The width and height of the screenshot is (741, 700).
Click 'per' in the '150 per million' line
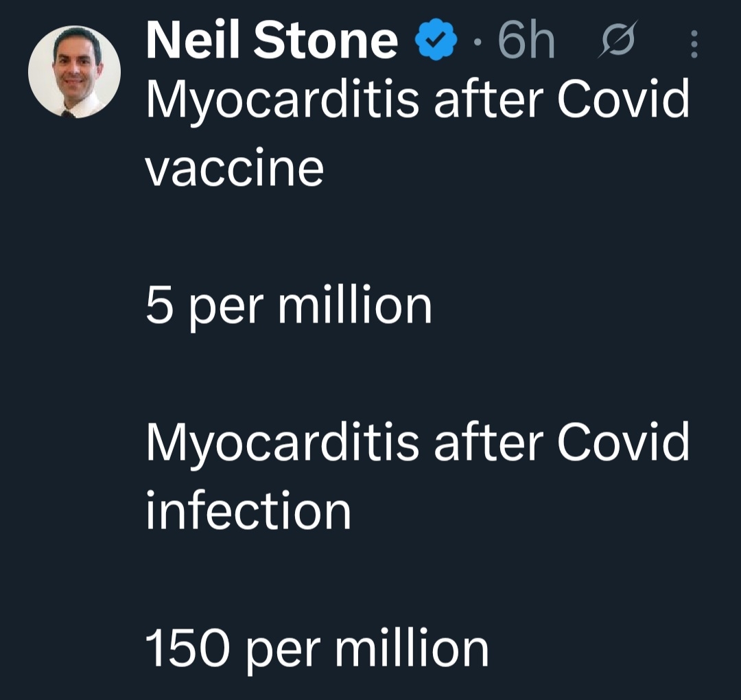click(281, 652)
